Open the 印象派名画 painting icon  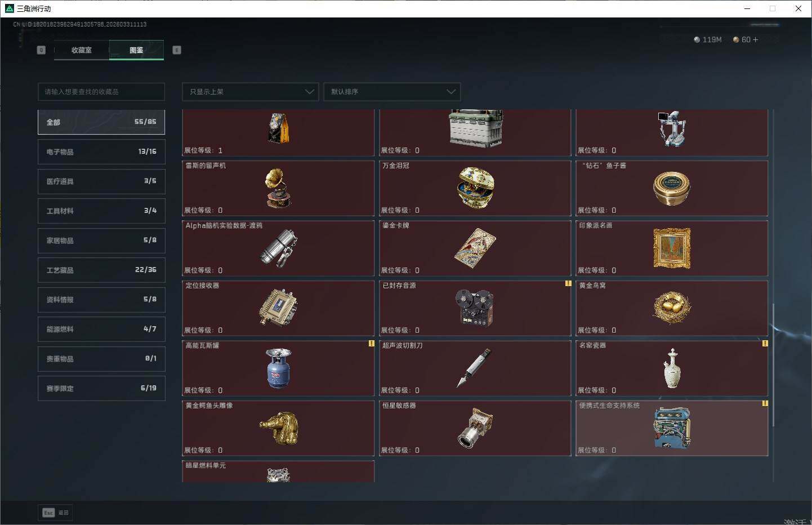(672, 248)
